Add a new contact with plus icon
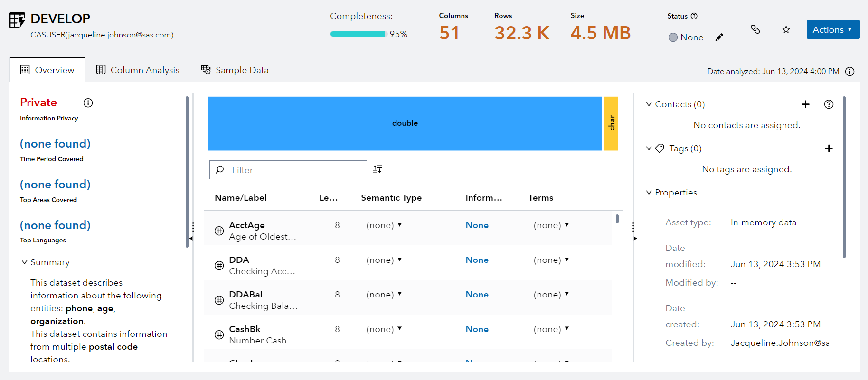Viewport: 868px width, 380px height. [x=805, y=104]
